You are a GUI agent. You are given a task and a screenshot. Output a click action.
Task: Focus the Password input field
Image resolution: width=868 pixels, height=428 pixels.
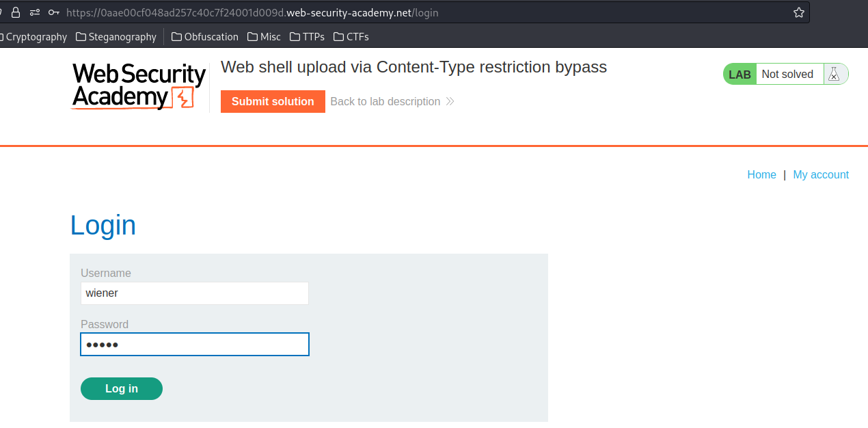click(195, 344)
